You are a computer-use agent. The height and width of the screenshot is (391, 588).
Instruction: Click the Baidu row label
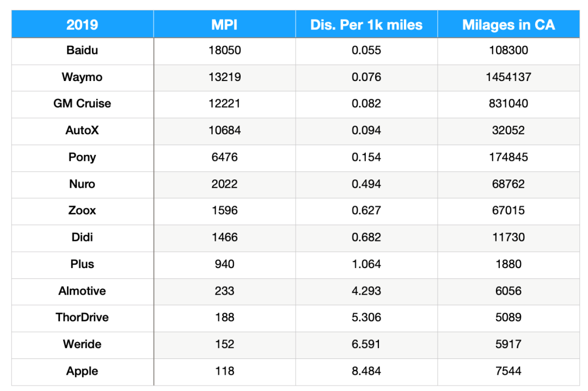tap(82, 51)
